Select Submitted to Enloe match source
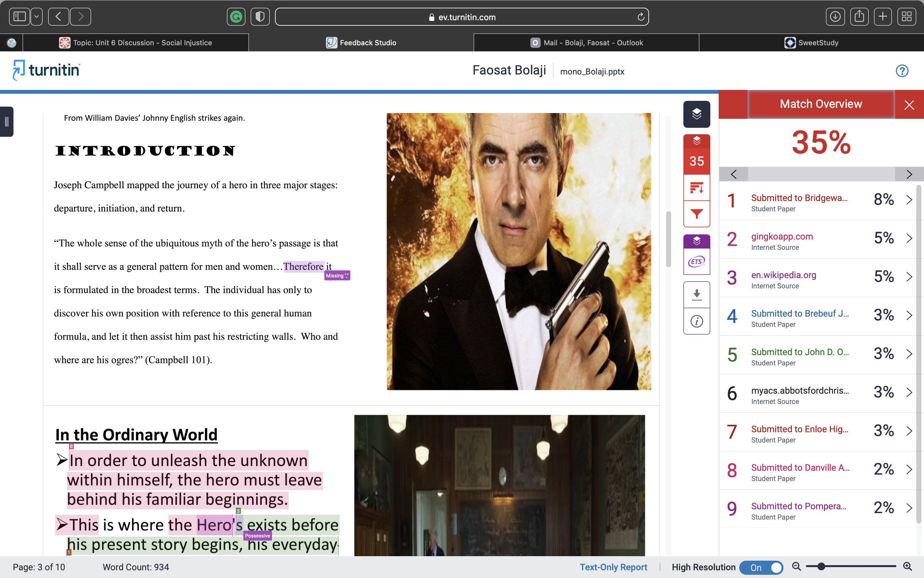924x578 pixels. click(x=800, y=429)
